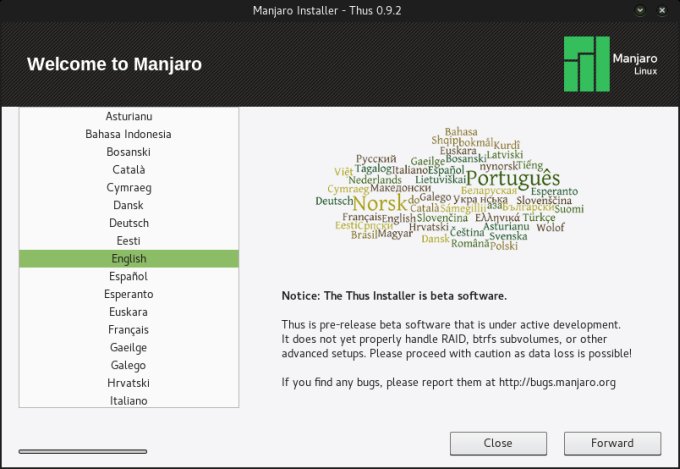Viewport: 680px width, 469px height.
Task: Minimize the window with title bar arrow
Action: 640,10
